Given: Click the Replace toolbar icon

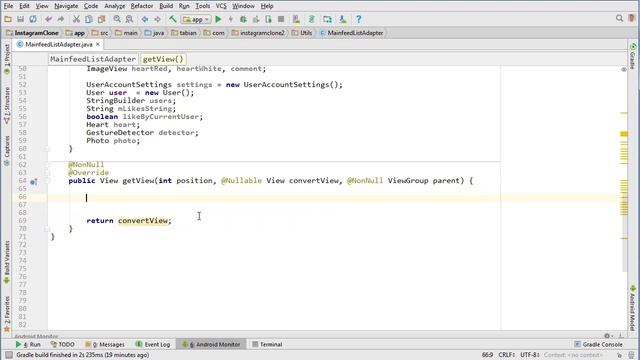Looking at the screenshot, I should pos(129,19).
